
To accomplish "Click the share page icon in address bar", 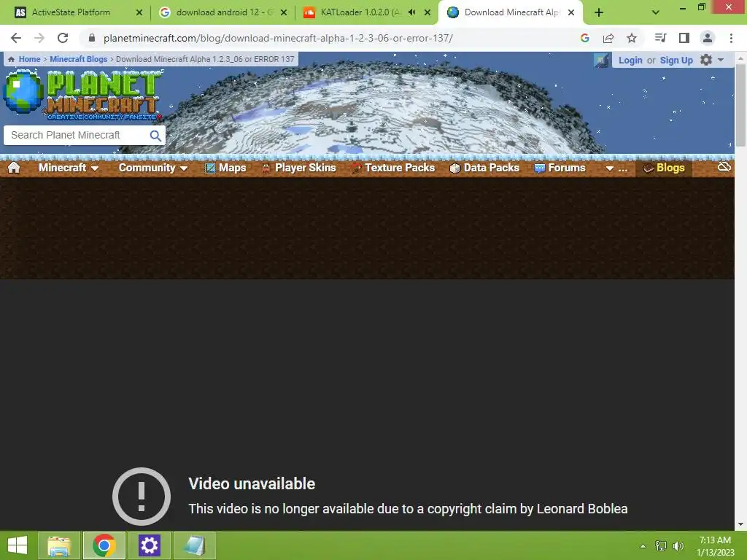I will 608,38.
